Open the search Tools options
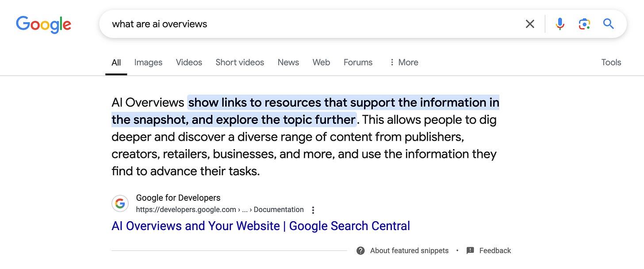 (x=611, y=62)
